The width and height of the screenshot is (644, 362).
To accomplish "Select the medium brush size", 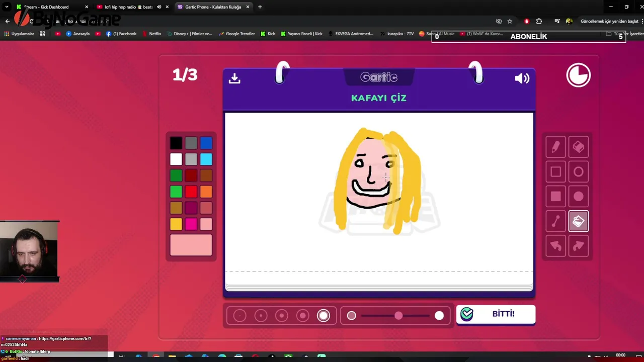I will click(282, 315).
